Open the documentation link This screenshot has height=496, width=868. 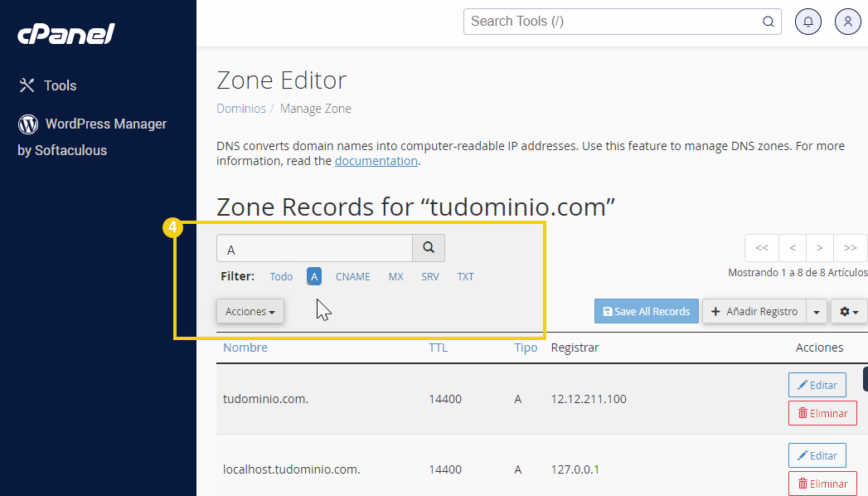pos(376,161)
